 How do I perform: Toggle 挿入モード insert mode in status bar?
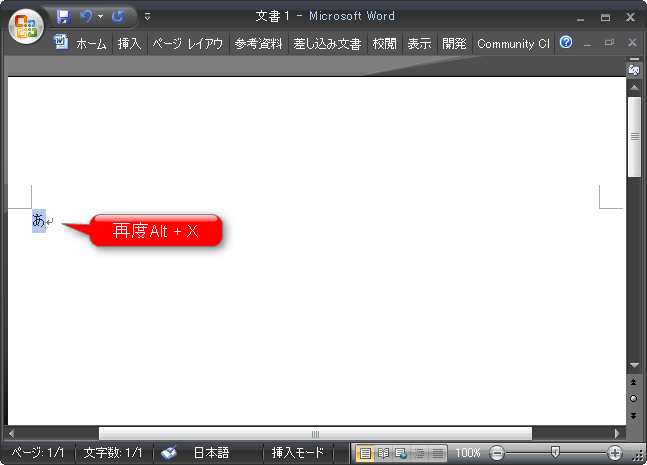click(x=298, y=453)
